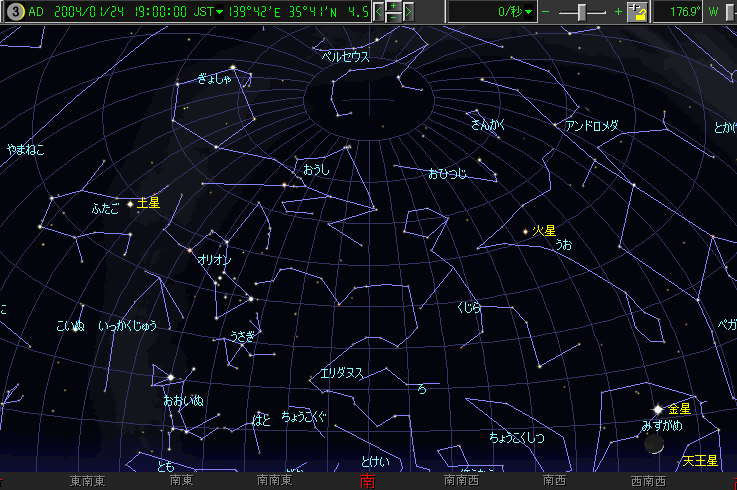Image resolution: width=737 pixels, height=490 pixels.
Task: Click the minus sign beside slider
Action: point(545,12)
